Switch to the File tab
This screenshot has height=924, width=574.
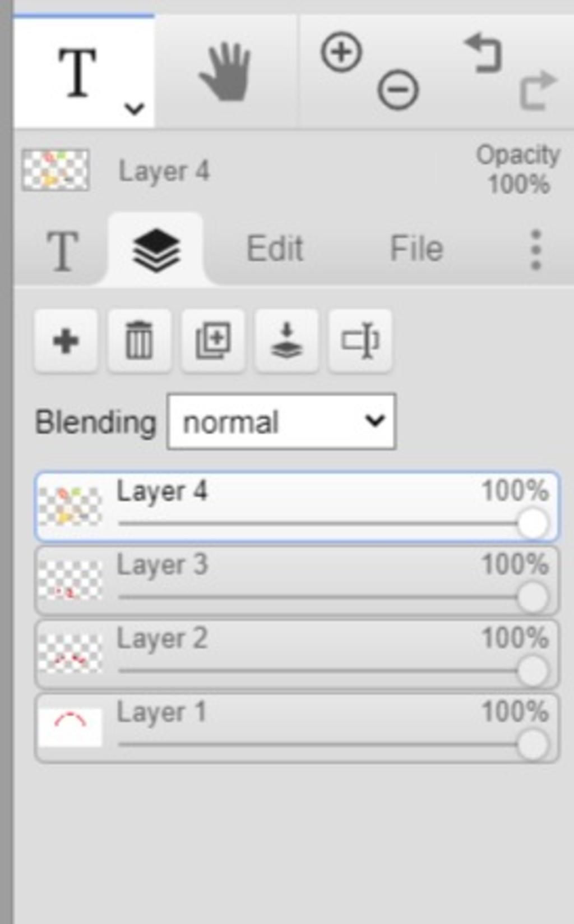click(416, 249)
